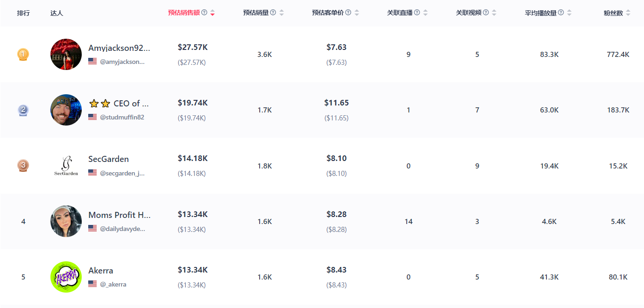Click question mark icon next to 平均播放量
Image resolution: width=644 pixels, height=308 pixels.
pos(561,13)
